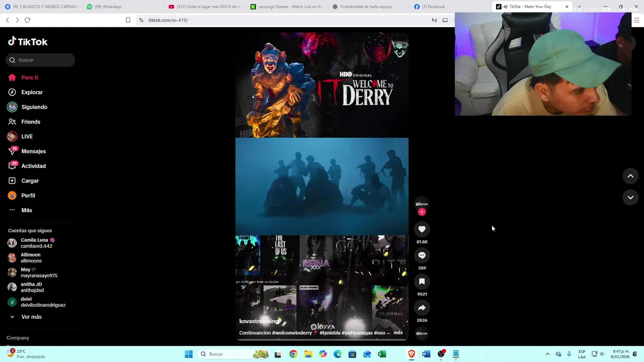644x362 pixels.
Task: Switch to IRL 5 BLANCOS Y NEGROS tab
Action: (41, 7)
